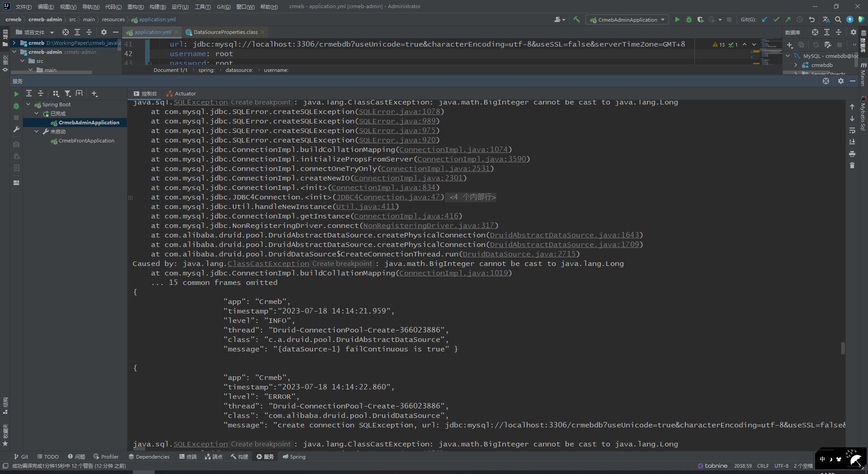
Task: Open the Git(G) menu
Action: (223, 7)
